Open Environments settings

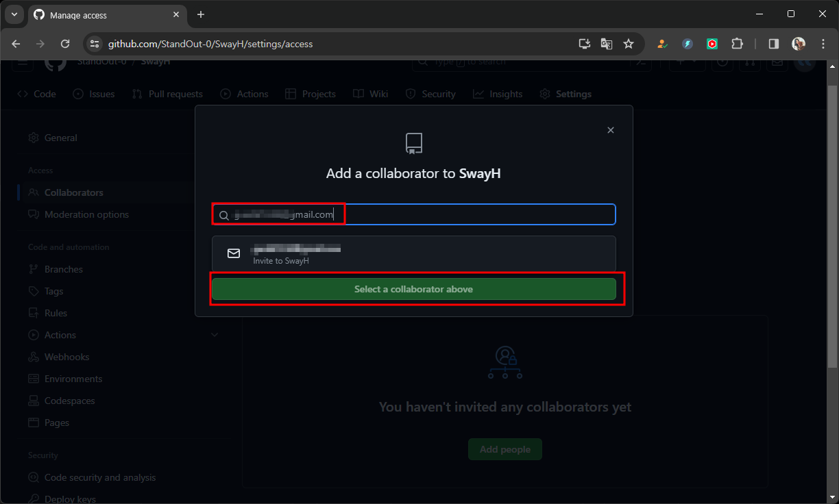[x=65, y=379]
